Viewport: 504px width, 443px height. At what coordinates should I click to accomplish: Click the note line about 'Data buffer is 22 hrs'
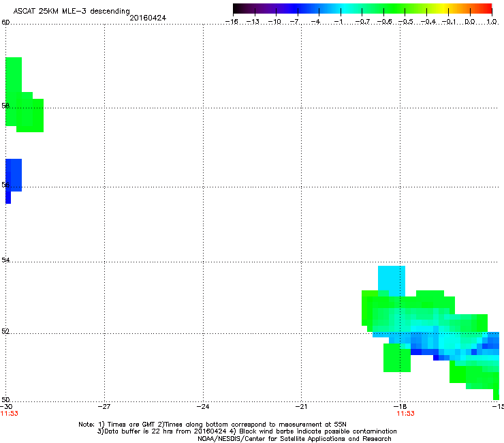point(247,431)
